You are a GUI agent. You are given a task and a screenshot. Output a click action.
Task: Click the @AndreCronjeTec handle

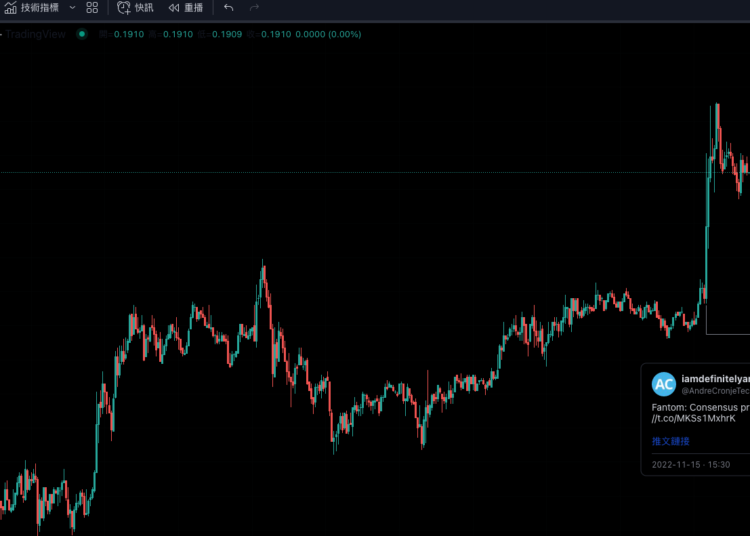pos(714,391)
